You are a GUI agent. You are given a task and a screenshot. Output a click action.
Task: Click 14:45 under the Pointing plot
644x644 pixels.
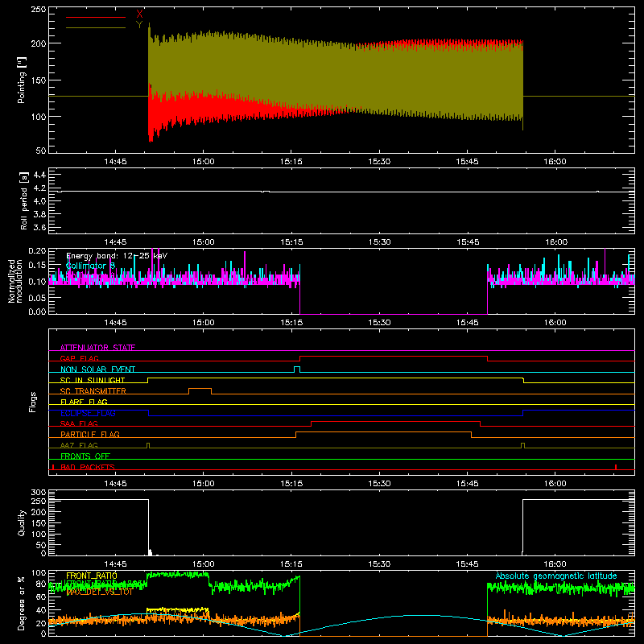[115, 162]
